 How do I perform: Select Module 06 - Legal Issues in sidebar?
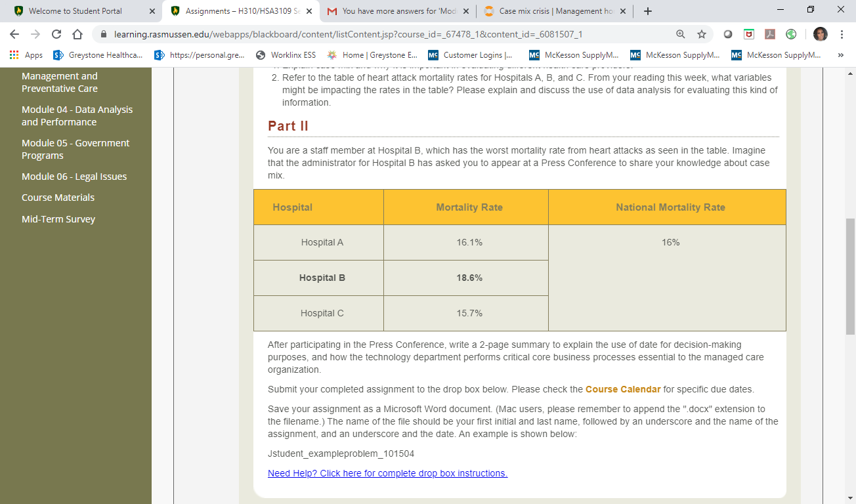pyautogui.click(x=74, y=177)
